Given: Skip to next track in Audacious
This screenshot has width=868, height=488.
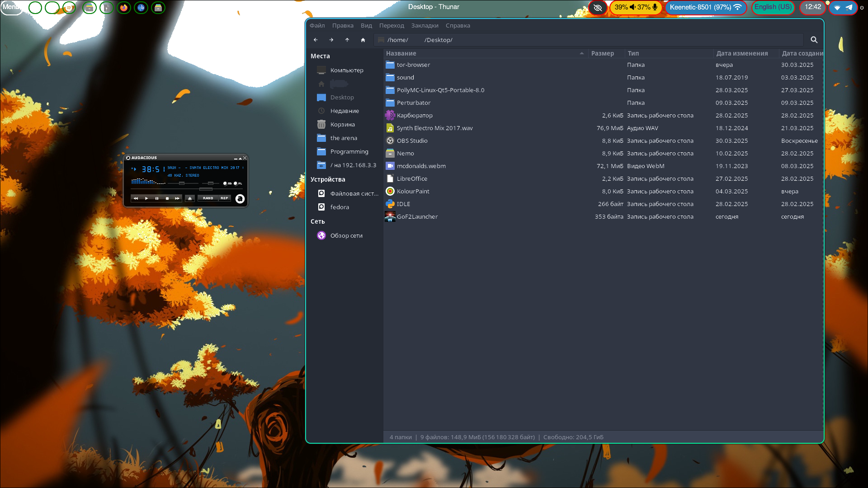Looking at the screenshot, I should click(x=177, y=198).
